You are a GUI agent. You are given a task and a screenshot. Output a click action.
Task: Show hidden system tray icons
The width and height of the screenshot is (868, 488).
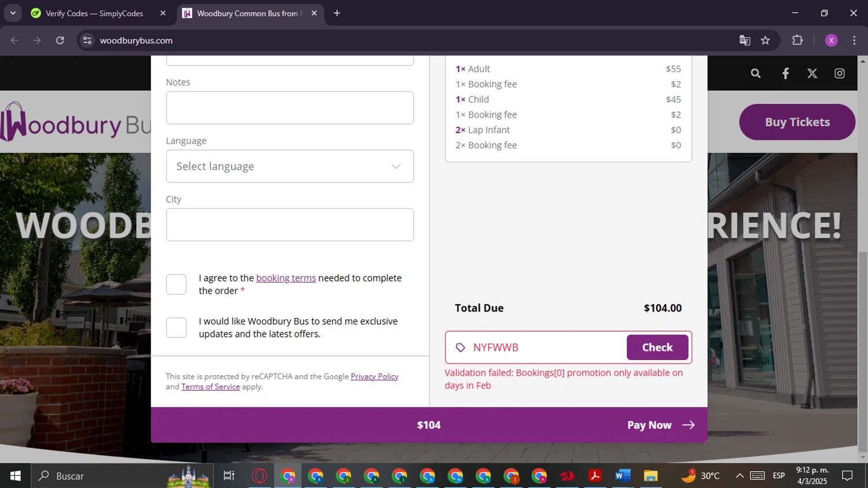(x=740, y=476)
